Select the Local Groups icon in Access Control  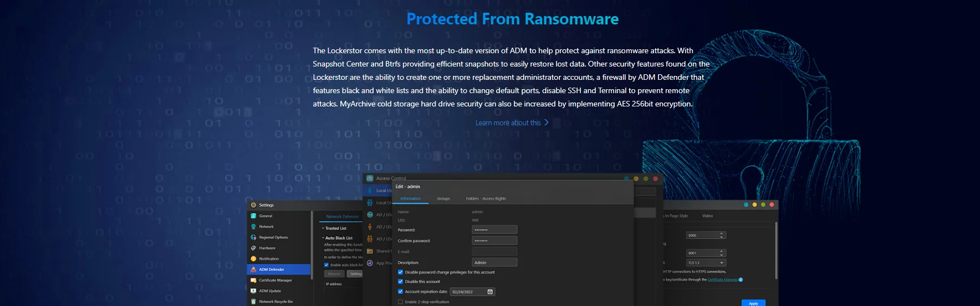[370, 202]
